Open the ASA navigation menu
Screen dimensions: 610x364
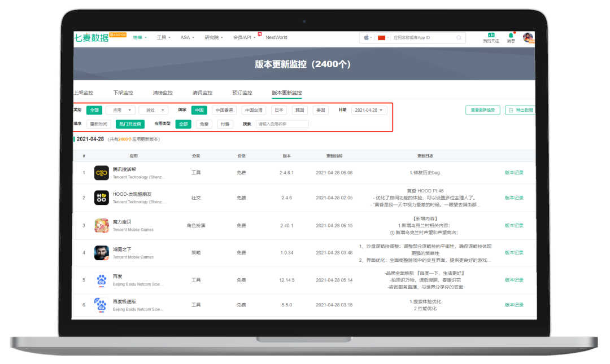point(187,38)
